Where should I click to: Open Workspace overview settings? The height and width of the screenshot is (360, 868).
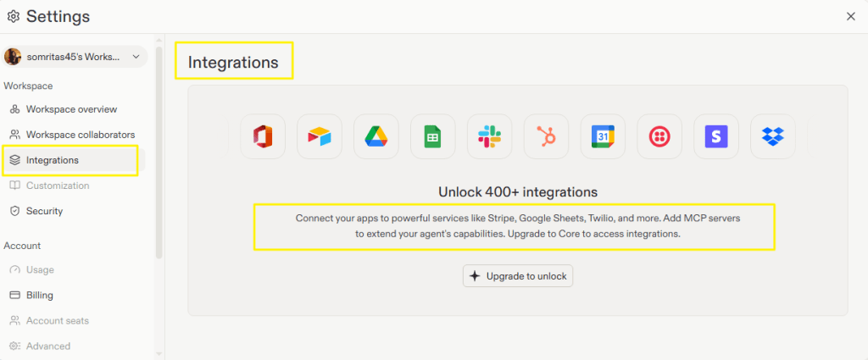[x=73, y=109]
